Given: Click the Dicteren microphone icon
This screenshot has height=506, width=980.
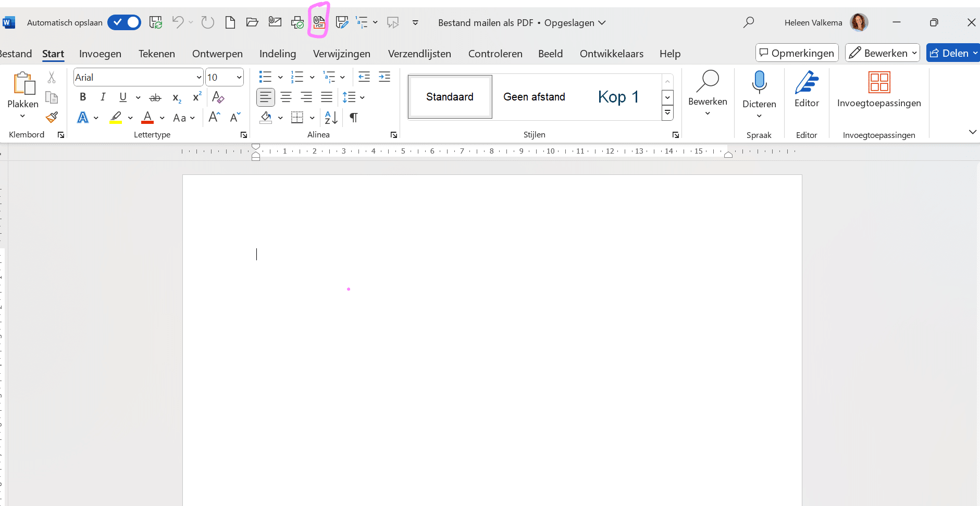Looking at the screenshot, I should click(759, 82).
